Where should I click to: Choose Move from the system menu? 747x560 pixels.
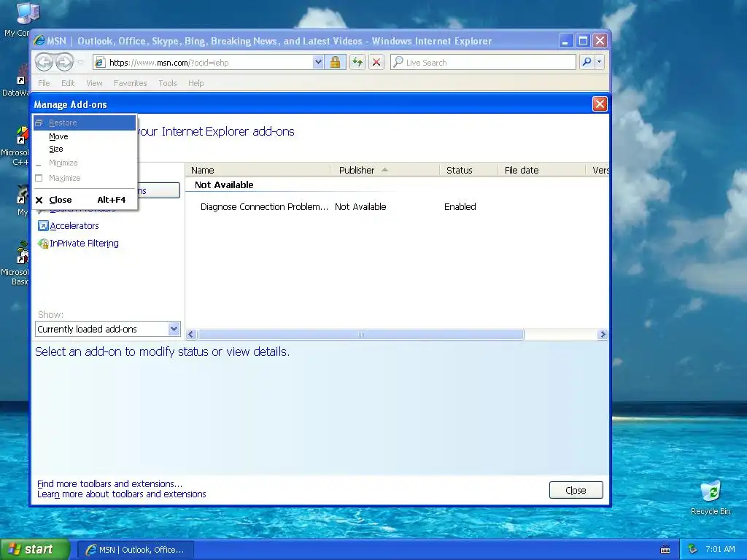[x=85, y=136]
